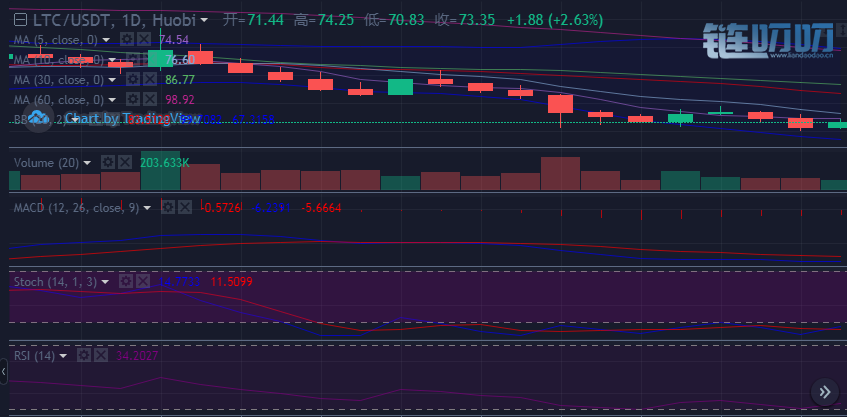Expand the left side panel arrow
The height and width of the screenshot is (417, 847).
pos(4,372)
